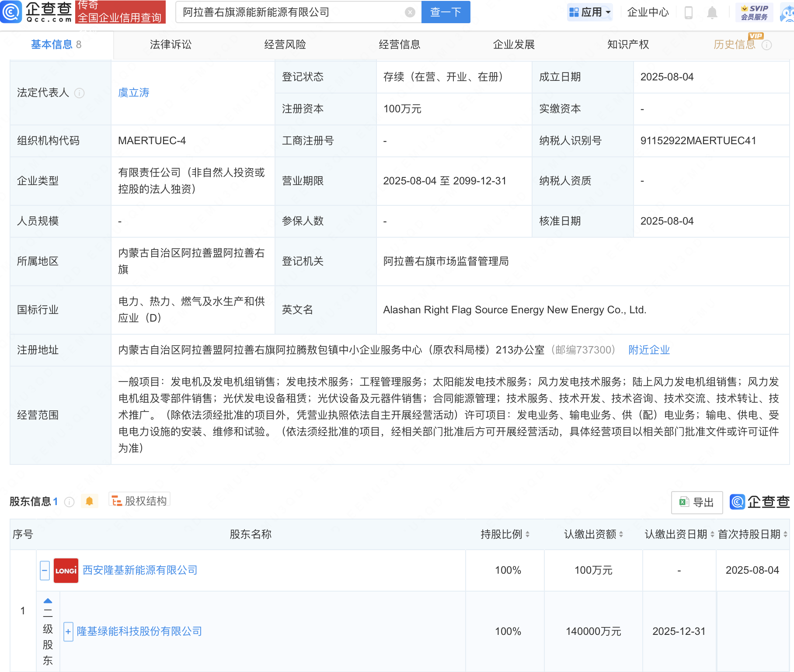
Task: Clear the search box text
Action: coord(410,12)
